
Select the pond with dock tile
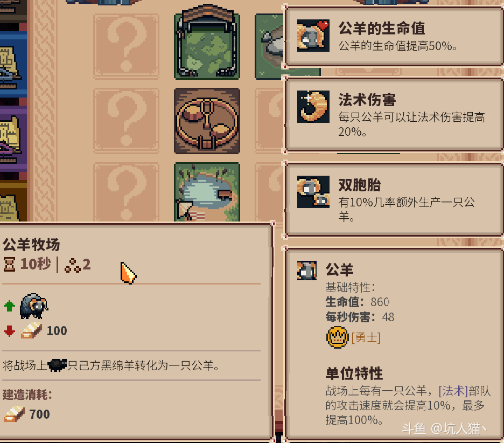point(207,192)
